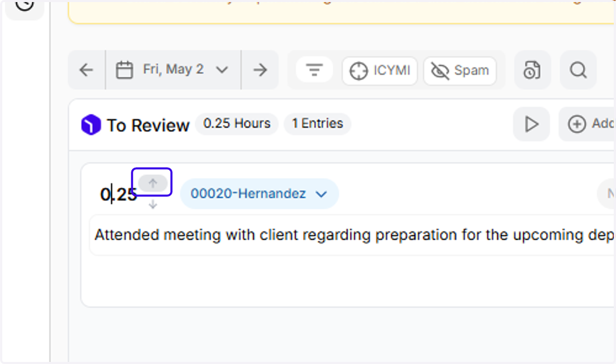Increase hours with the up arrow
Screen dimensions: 616x364
pos(152,183)
